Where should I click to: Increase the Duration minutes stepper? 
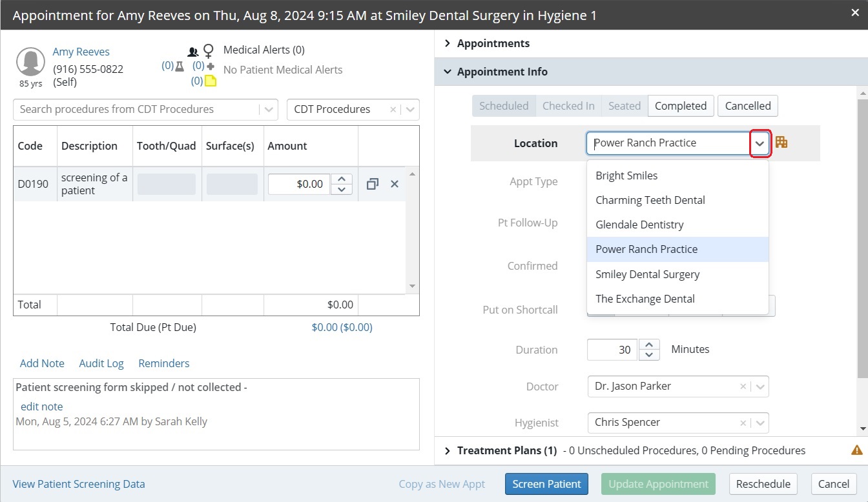point(649,345)
